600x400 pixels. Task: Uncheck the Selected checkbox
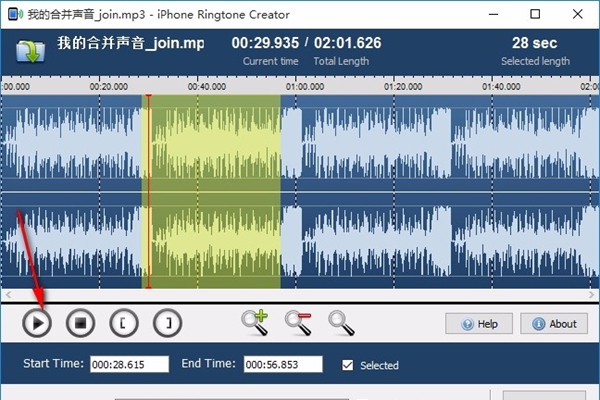coord(348,365)
